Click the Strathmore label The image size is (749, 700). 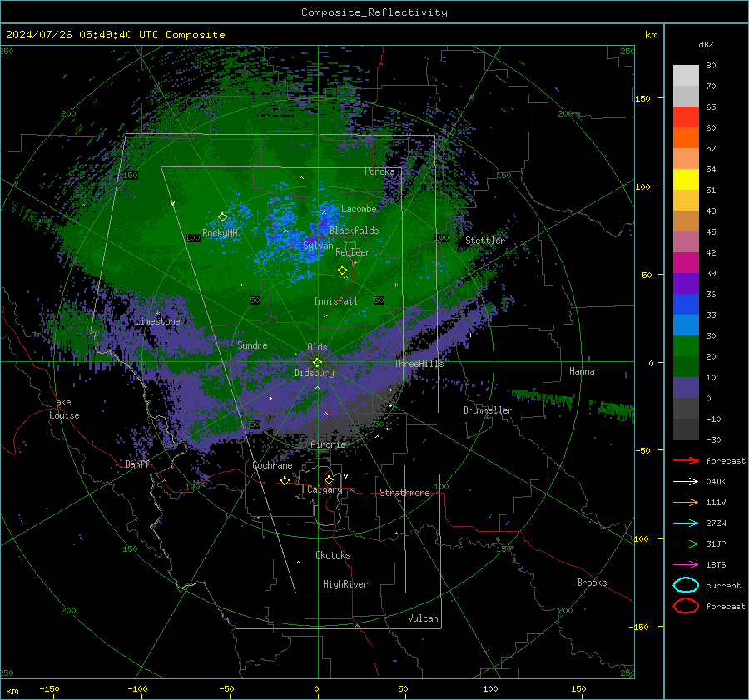pyautogui.click(x=404, y=493)
